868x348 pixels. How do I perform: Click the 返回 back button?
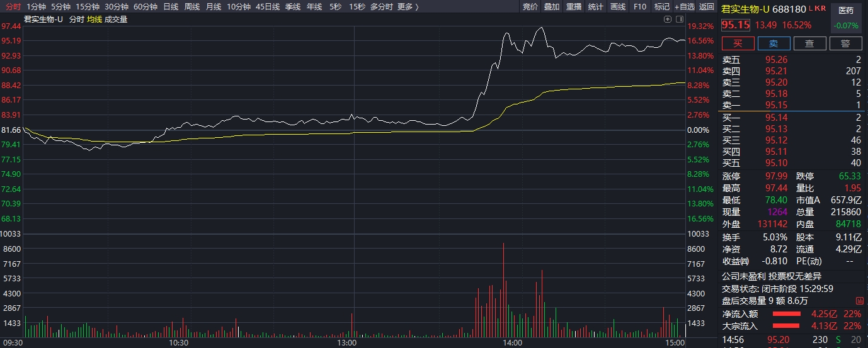pos(707,7)
